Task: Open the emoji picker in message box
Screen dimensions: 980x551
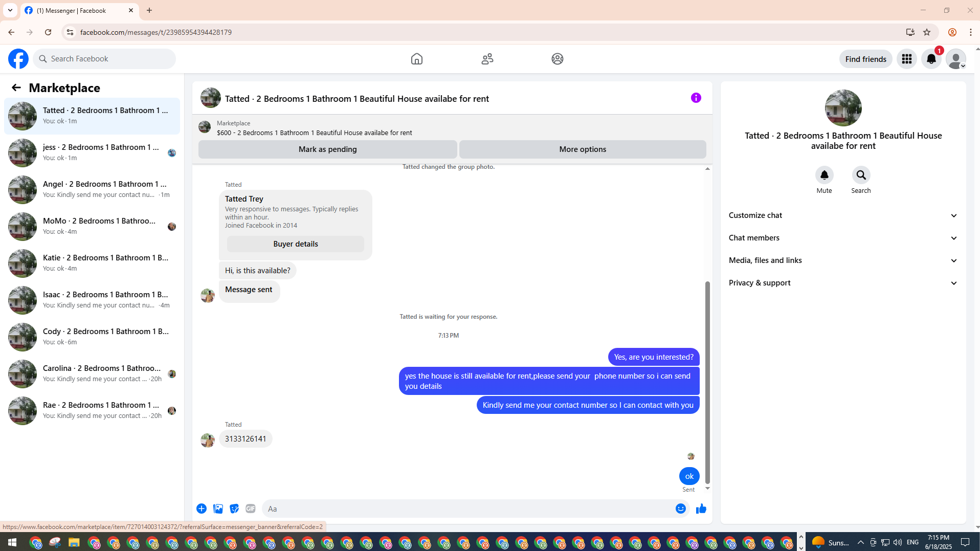Action: [x=681, y=509]
